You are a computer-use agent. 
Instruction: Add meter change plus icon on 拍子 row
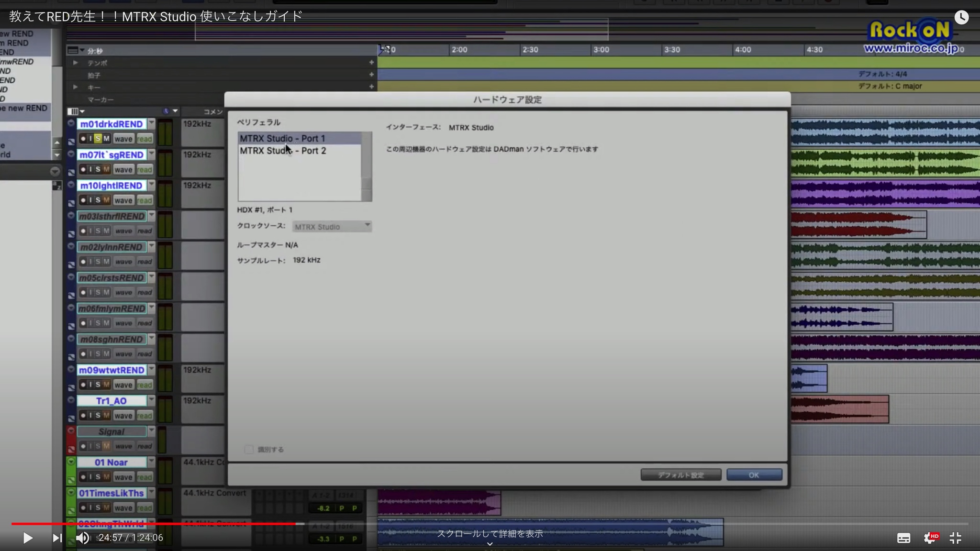pos(371,75)
